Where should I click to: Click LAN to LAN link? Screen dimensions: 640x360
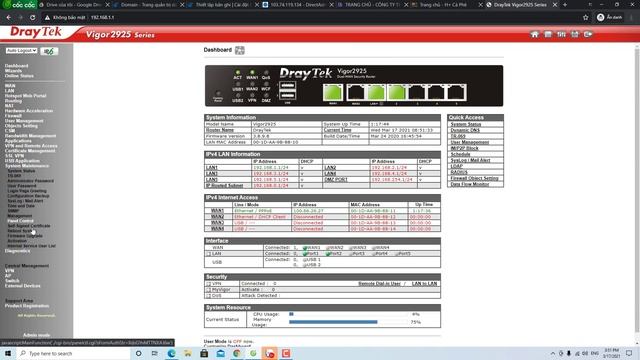pos(424,284)
